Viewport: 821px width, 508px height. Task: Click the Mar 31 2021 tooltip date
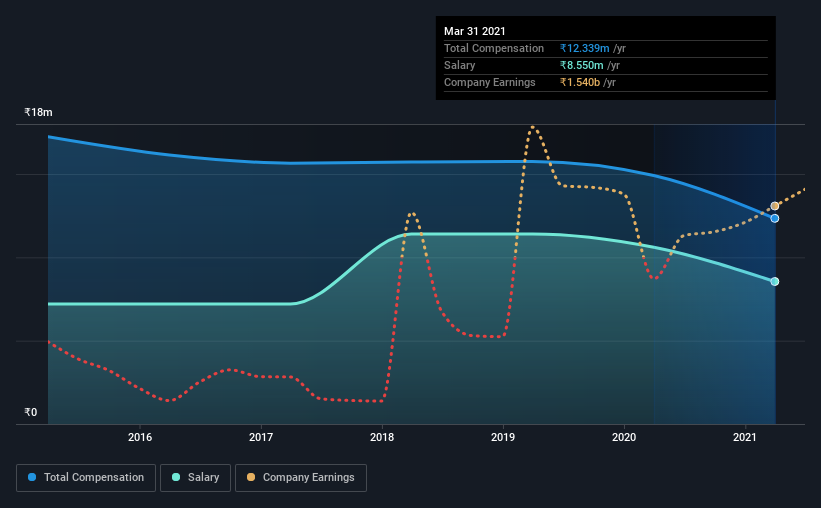point(474,31)
